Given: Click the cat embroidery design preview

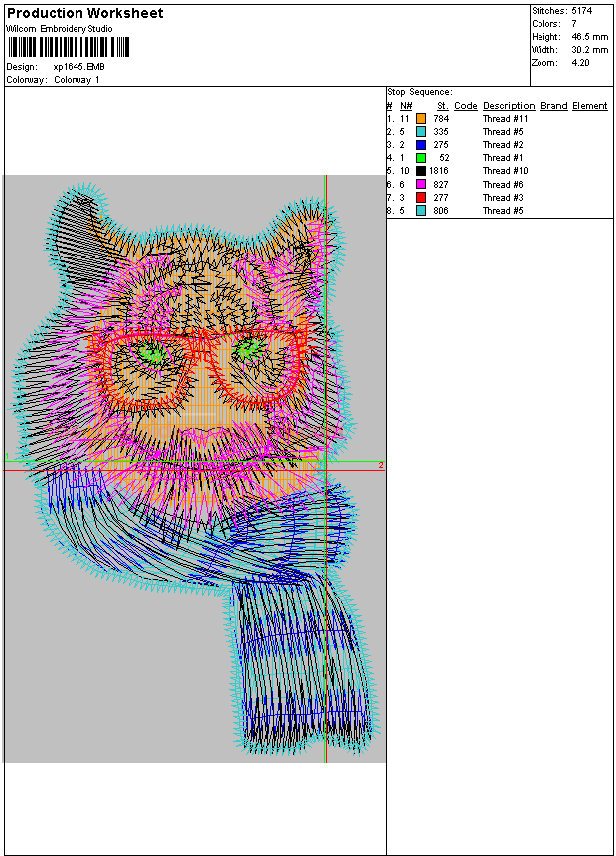Looking at the screenshot, I should (x=195, y=468).
